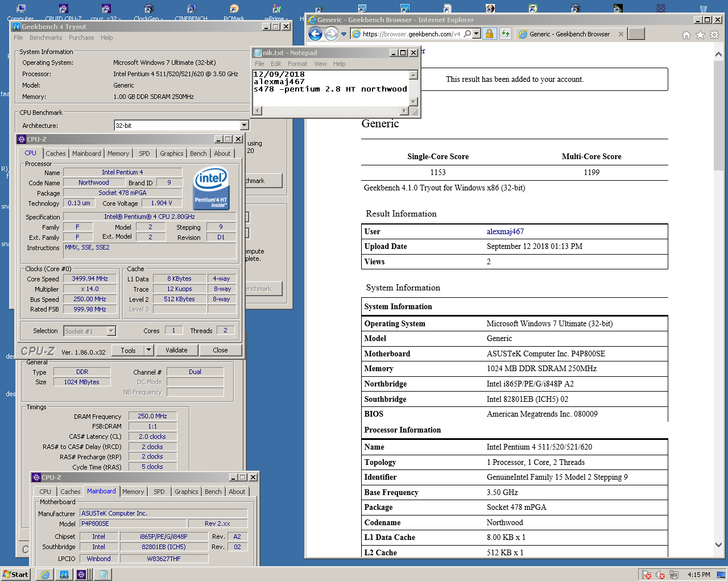Click Notepad horizontal scrollbar right arrow
Screen dimensions: 728x582
(404, 111)
